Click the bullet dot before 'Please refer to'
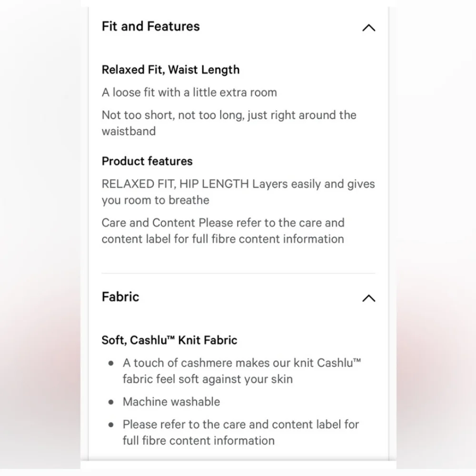The image size is (476, 476). click(x=111, y=425)
